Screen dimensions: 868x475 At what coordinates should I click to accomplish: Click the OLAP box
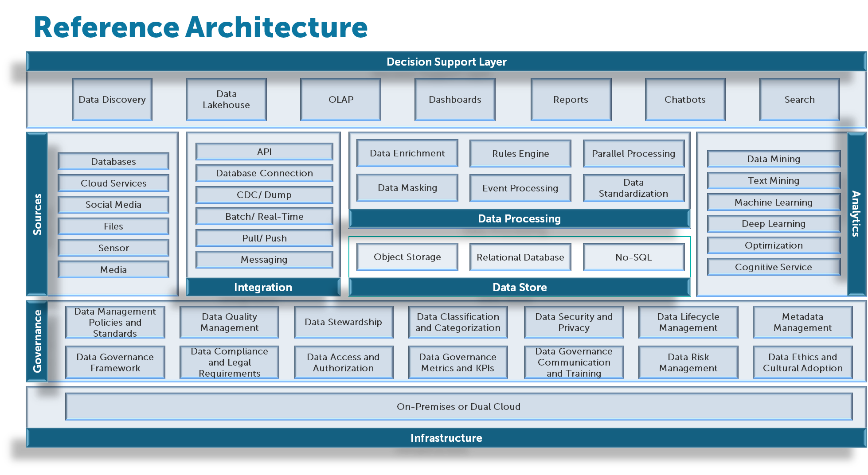click(x=340, y=99)
